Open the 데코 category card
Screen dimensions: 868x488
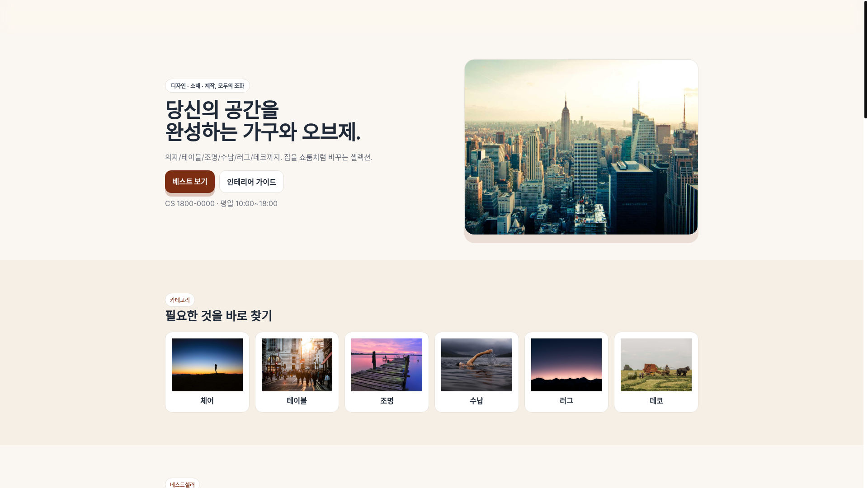coord(656,372)
